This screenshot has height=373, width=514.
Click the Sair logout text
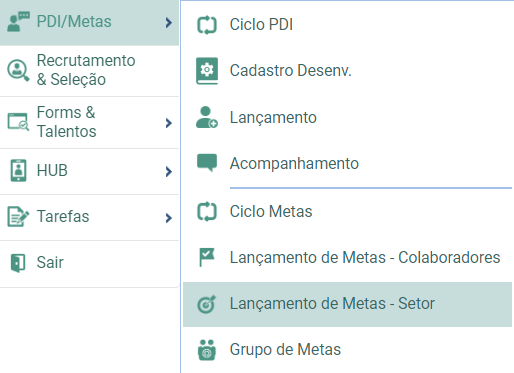click(50, 262)
